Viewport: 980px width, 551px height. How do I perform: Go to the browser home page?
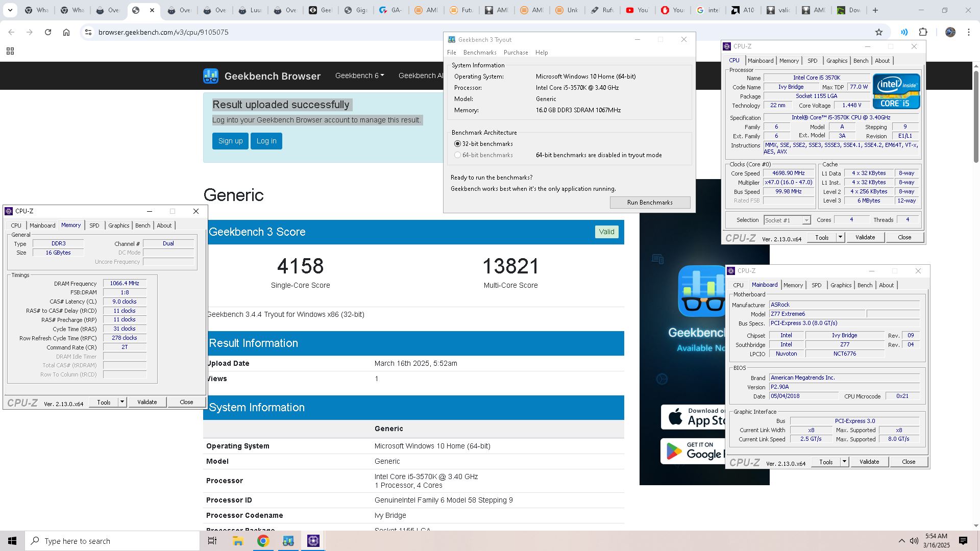(x=66, y=32)
